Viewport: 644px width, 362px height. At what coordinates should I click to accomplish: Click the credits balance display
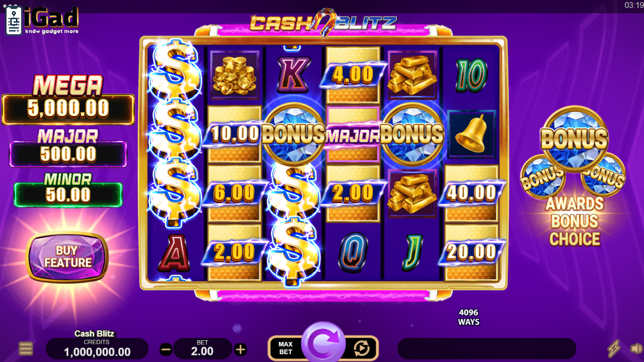pyautogui.click(x=97, y=349)
